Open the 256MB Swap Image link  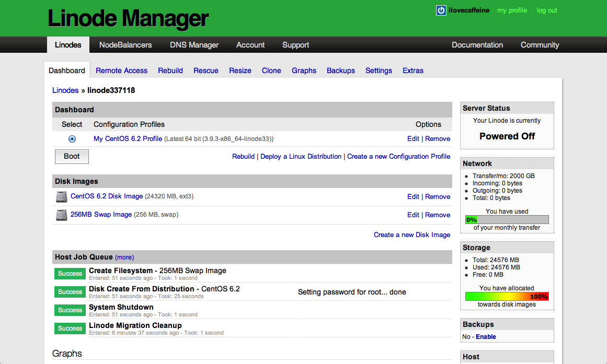pos(101,214)
